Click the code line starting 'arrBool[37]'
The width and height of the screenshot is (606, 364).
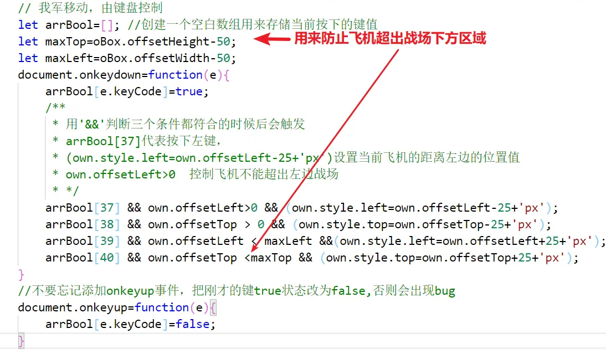tap(301, 208)
